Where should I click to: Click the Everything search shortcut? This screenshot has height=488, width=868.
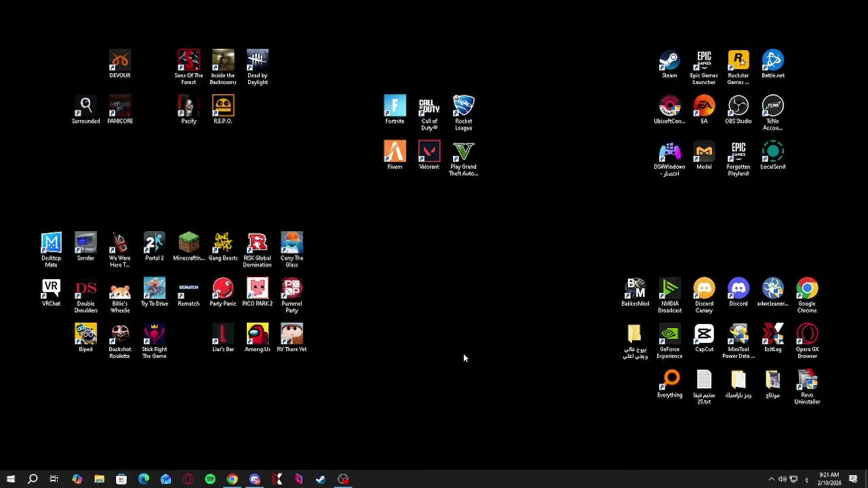tap(669, 384)
